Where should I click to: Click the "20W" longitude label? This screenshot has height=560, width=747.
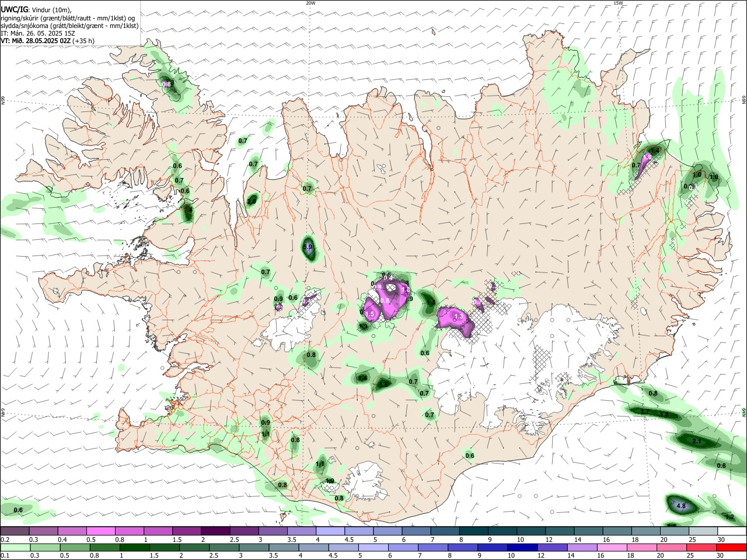[x=310, y=3]
